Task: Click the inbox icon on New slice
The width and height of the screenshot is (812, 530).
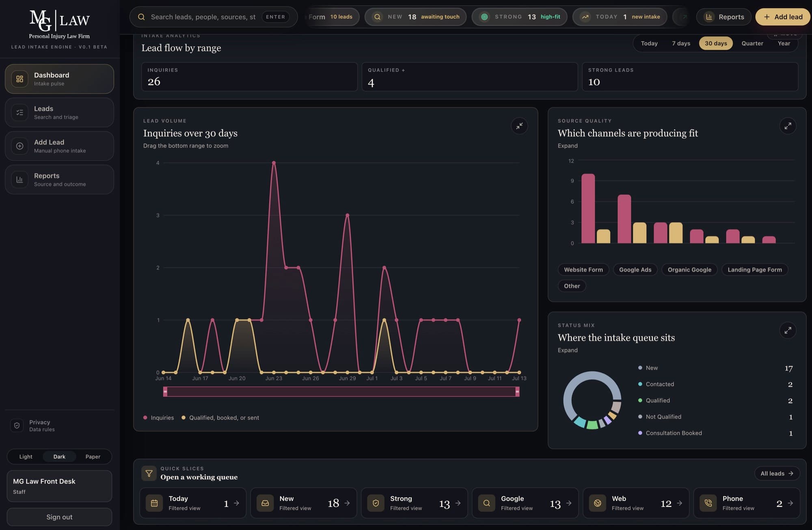Action: [265, 503]
